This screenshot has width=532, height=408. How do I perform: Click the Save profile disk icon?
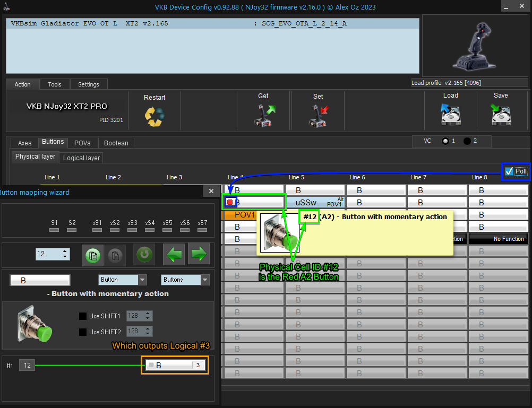(501, 115)
